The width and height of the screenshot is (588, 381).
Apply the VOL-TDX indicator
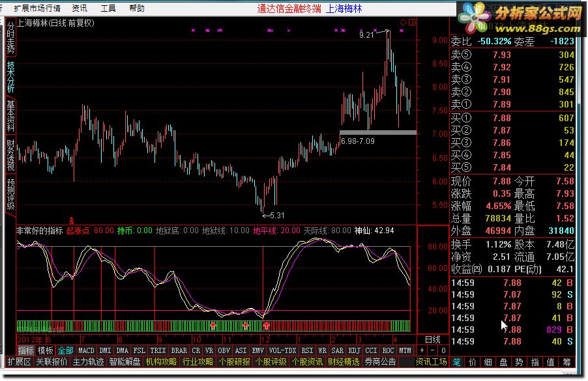282,350
